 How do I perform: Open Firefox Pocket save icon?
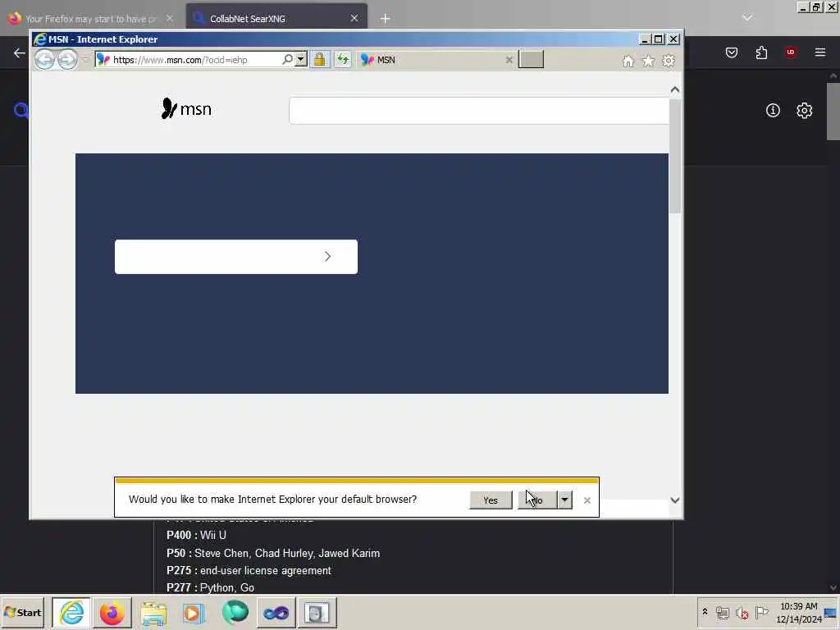tap(732, 52)
